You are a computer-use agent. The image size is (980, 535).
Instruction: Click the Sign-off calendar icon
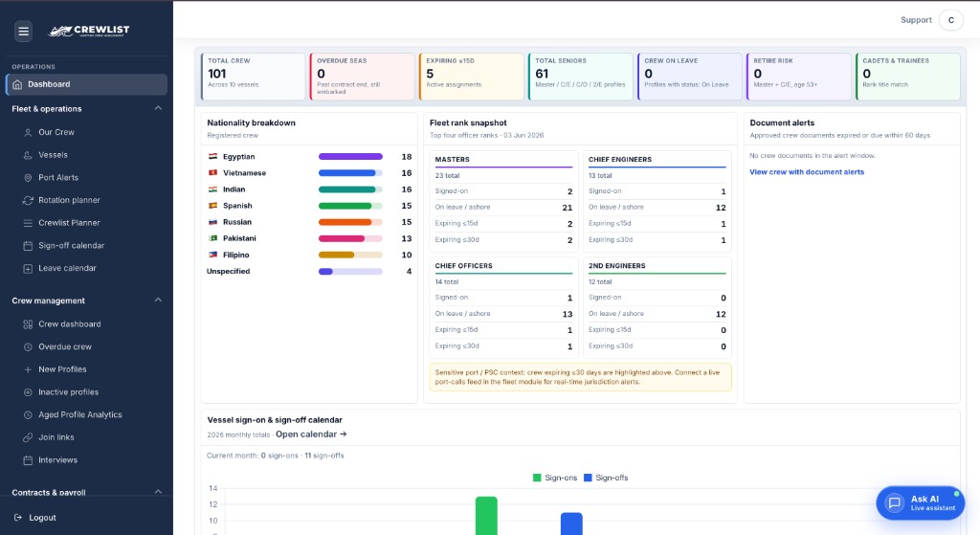tap(28, 246)
